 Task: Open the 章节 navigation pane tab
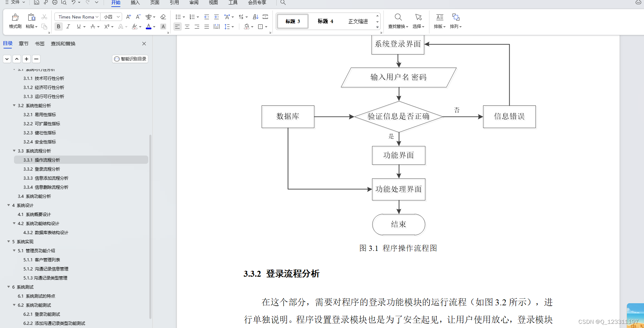pyautogui.click(x=24, y=44)
